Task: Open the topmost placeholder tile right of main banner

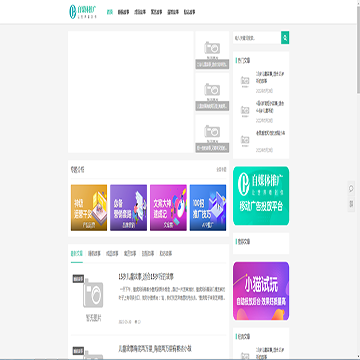Action: (x=212, y=50)
